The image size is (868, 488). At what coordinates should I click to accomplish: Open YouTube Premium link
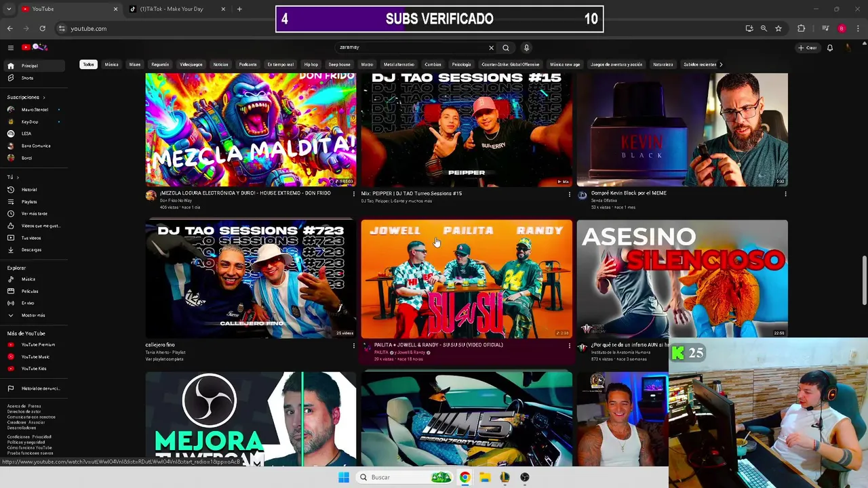pyautogui.click(x=33, y=345)
